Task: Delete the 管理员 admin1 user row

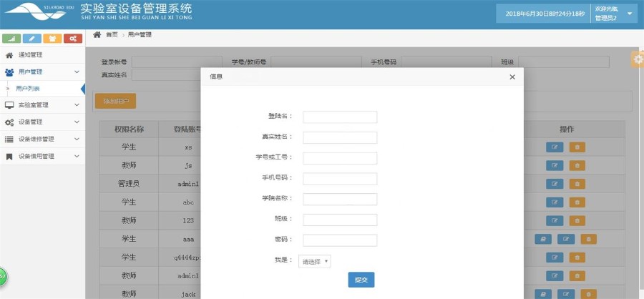Action: pyautogui.click(x=577, y=184)
